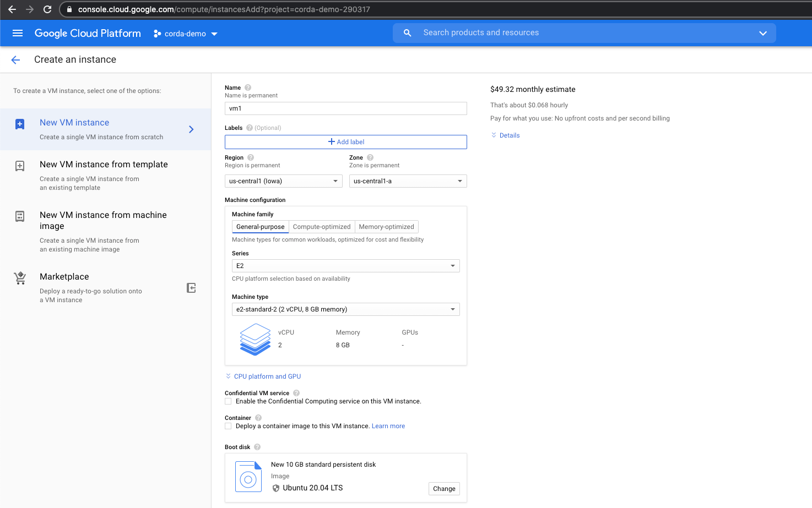This screenshot has width=812, height=508.
Task: Open corda-demo project selector dropdown
Action: pos(186,34)
